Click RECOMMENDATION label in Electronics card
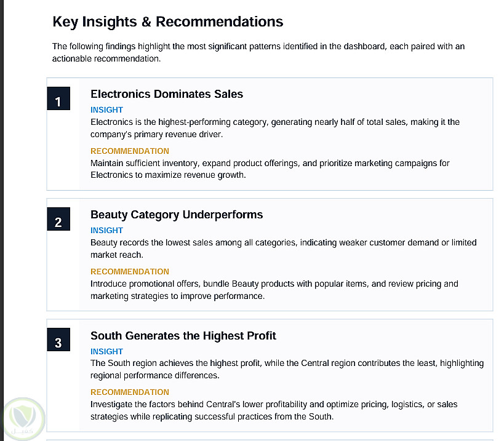This screenshot has height=441, width=504. coord(129,151)
